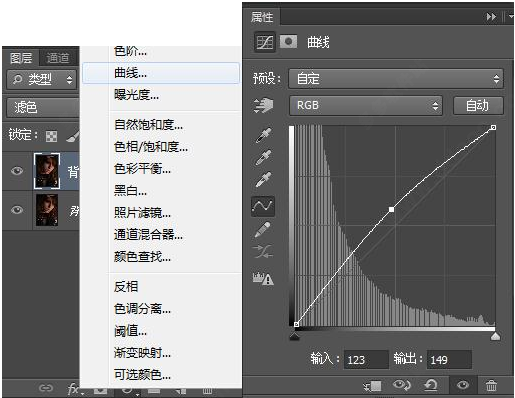Click the smooth curve values icon

pos(263,252)
